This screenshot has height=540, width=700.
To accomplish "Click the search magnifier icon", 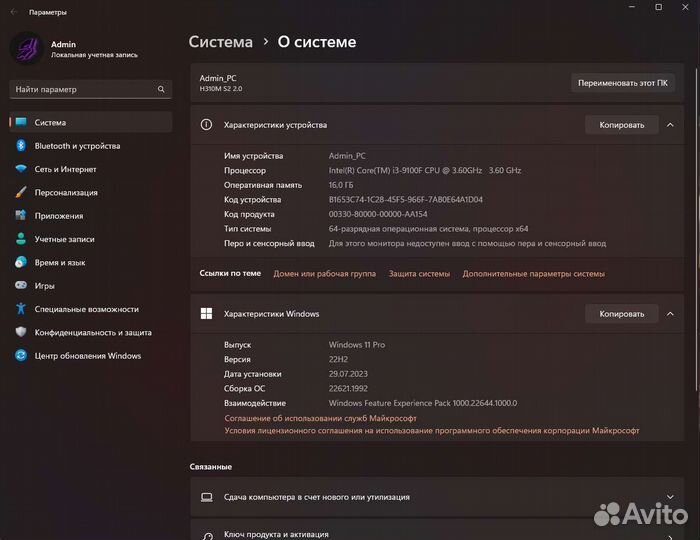I will [161, 89].
